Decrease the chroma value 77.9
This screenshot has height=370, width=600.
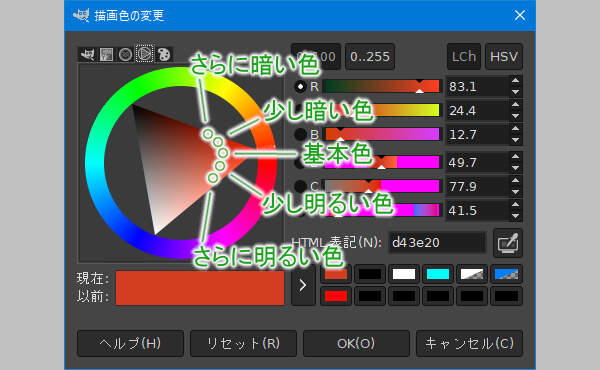(515, 192)
